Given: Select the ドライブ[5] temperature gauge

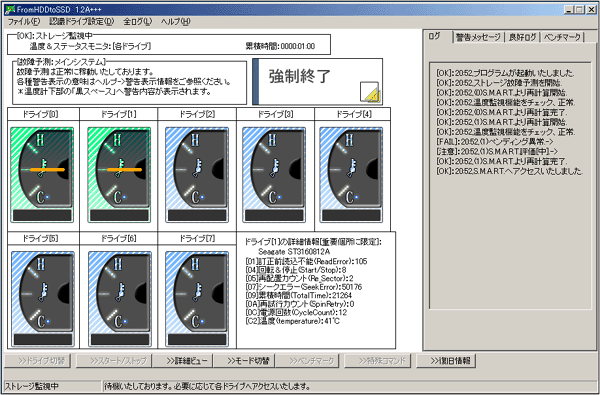Looking at the screenshot, I should click(x=43, y=299).
